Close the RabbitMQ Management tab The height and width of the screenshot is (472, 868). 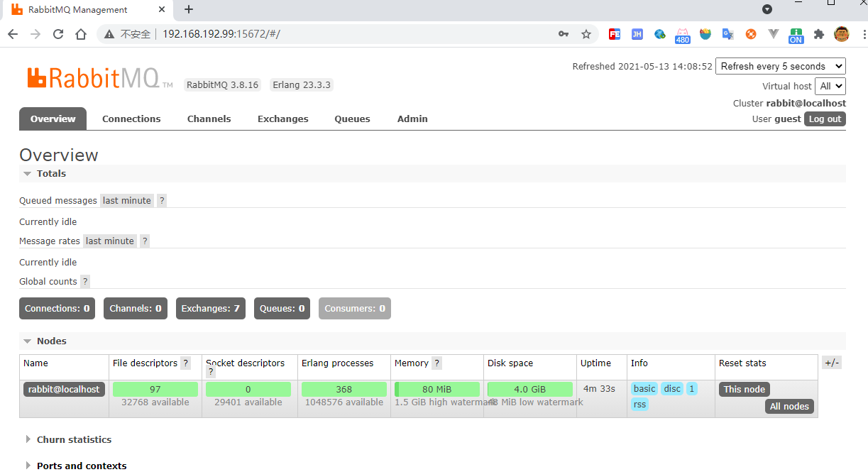point(162,10)
